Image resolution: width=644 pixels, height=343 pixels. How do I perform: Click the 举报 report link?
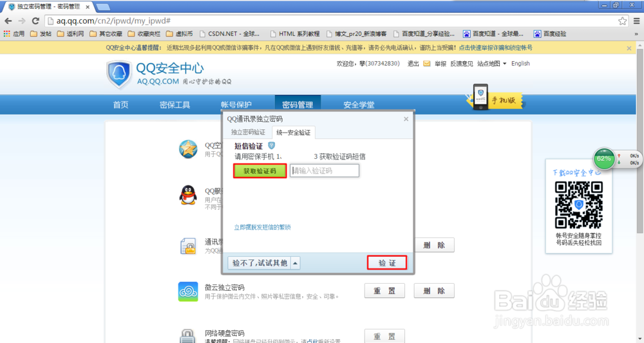tap(440, 64)
